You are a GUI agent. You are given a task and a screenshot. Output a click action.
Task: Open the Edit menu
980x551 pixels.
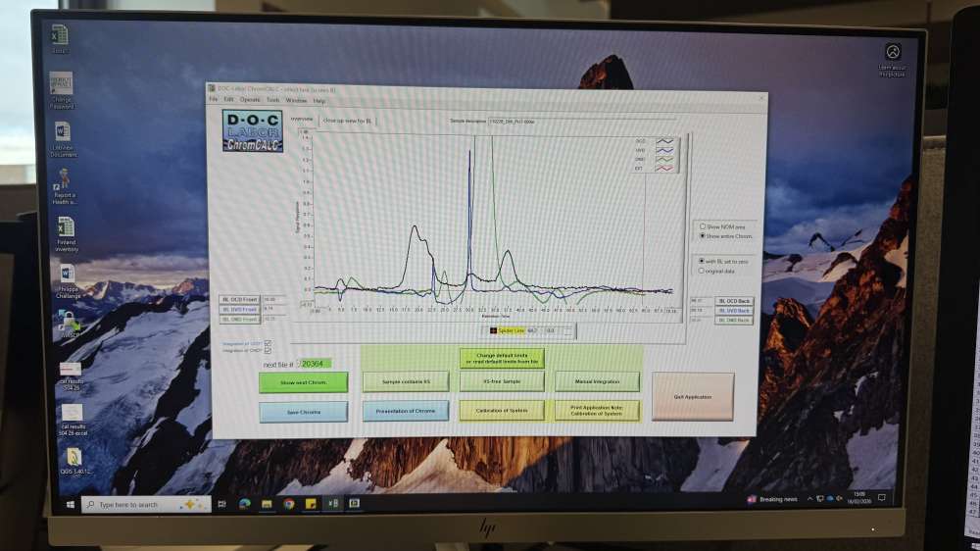(x=228, y=99)
